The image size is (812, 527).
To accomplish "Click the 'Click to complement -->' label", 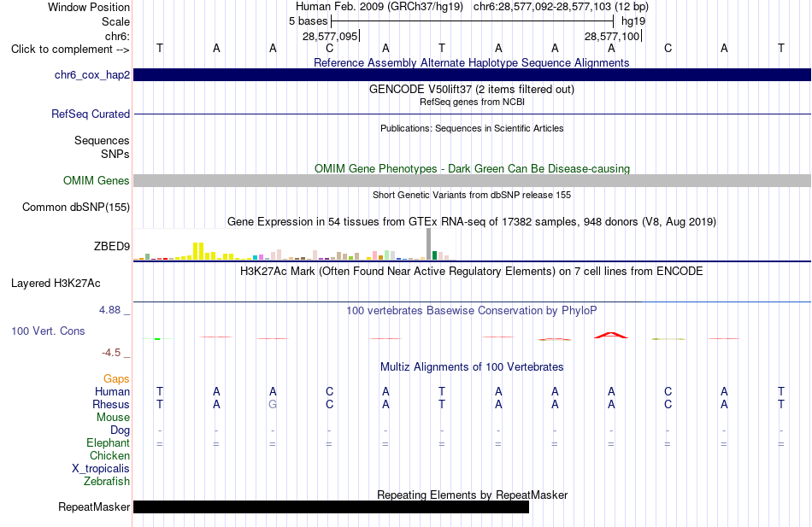I will (70, 50).
